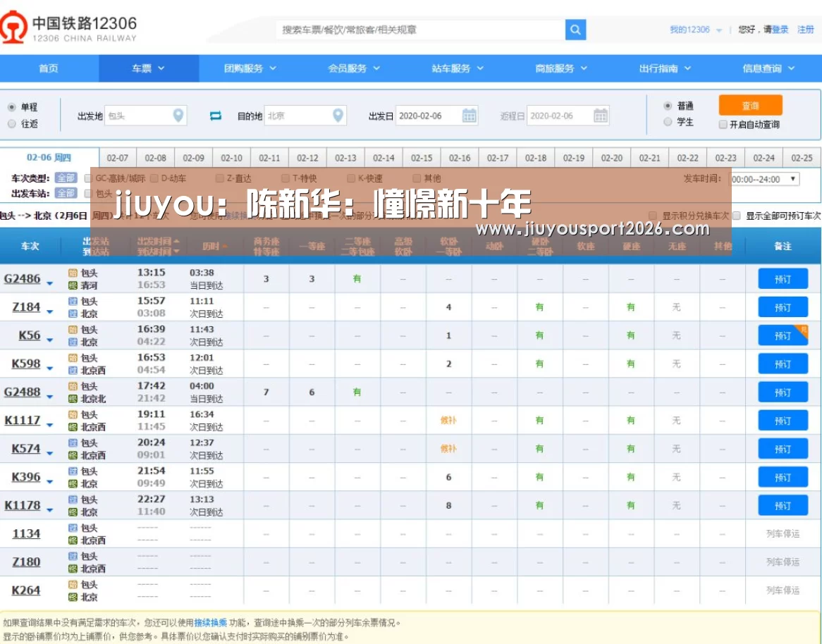
Task: Enable the 开启自动查询 checkbox
Action: tap(723, 125)
